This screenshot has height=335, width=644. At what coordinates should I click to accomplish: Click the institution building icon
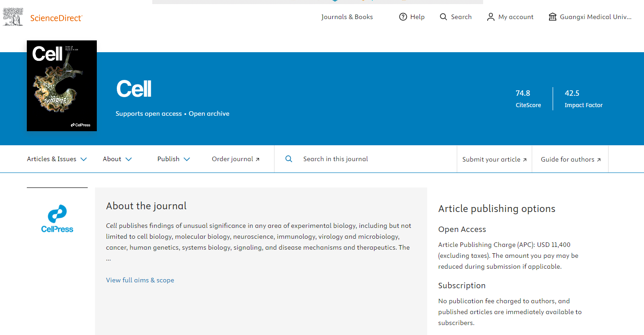pos(552,17)
